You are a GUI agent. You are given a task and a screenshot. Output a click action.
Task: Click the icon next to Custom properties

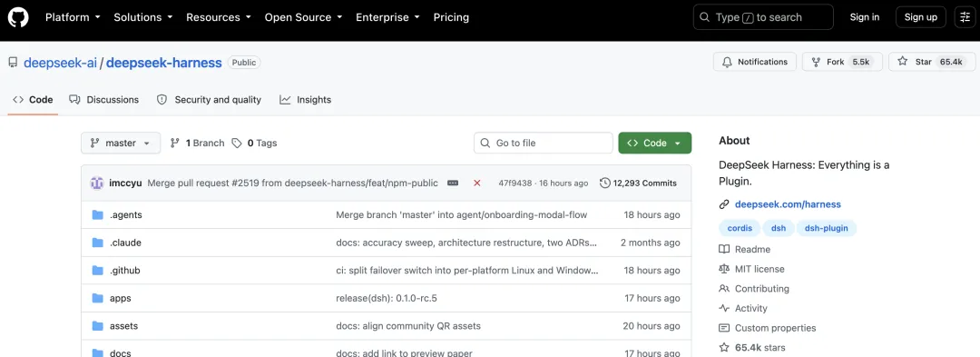click(x=724, y=328)
